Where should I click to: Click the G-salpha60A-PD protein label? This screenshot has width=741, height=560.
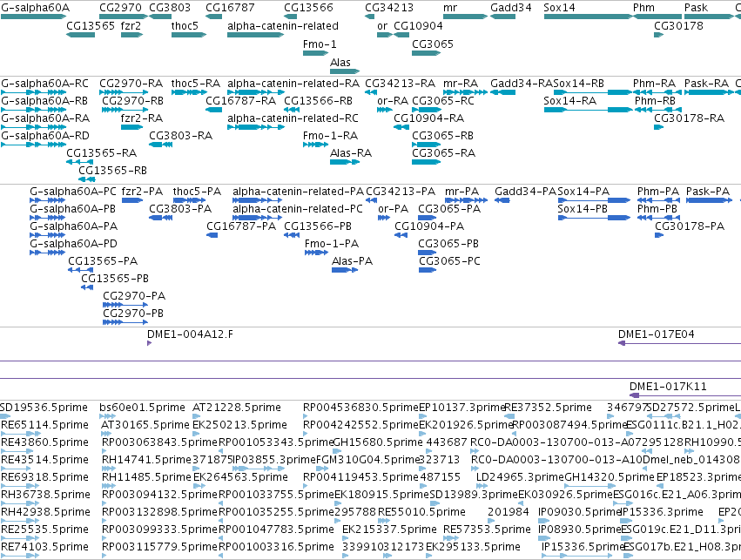tap(74, 245)
